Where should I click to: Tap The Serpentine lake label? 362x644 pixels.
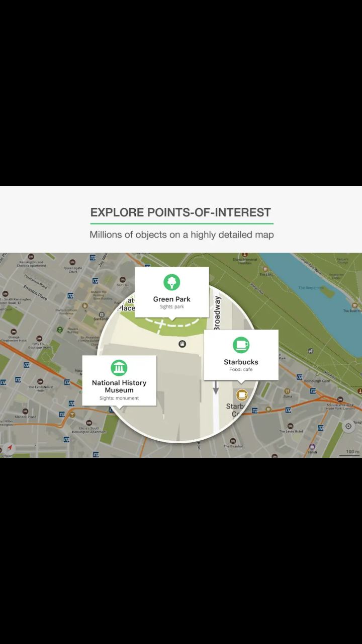tap(311, 288)
